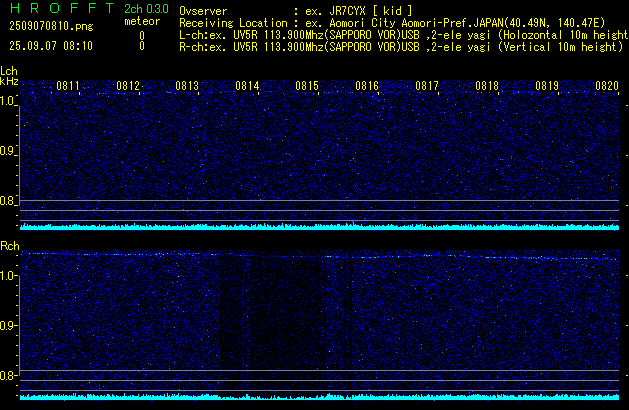Click the Rch 1.0 kHz axis label
The height and width of the screenshot is (410, 629).
[x=8, y=276]
